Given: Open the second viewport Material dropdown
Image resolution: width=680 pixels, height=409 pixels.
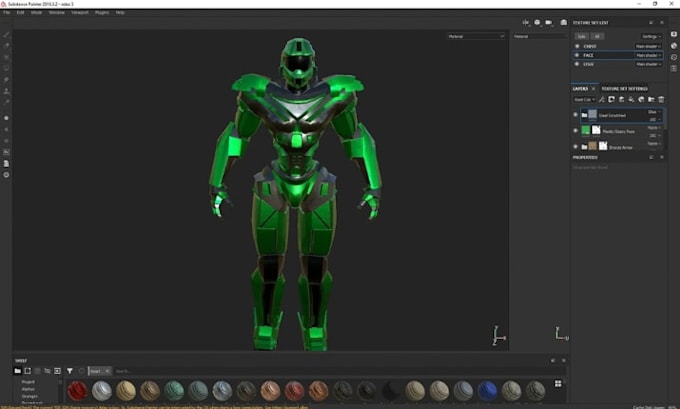Looking at the screenshot, I should (539, 36).
